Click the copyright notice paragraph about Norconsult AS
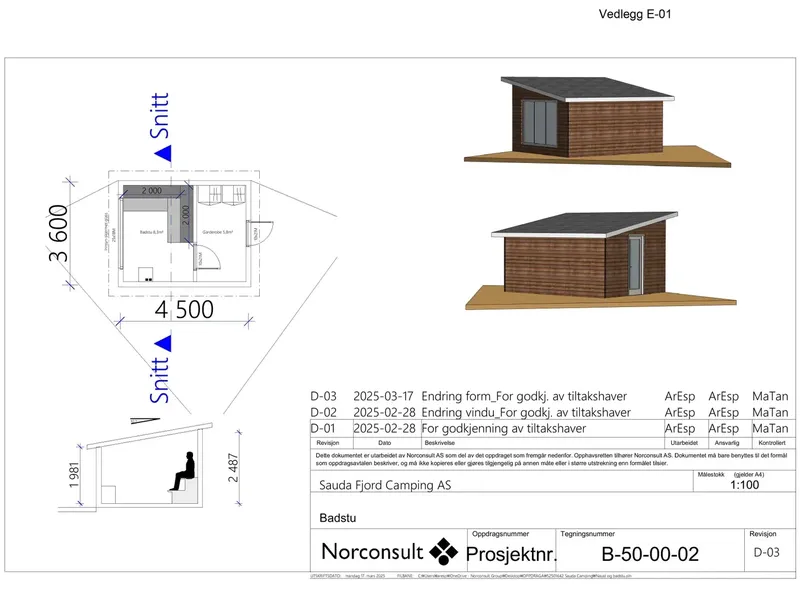 point(551,459)
